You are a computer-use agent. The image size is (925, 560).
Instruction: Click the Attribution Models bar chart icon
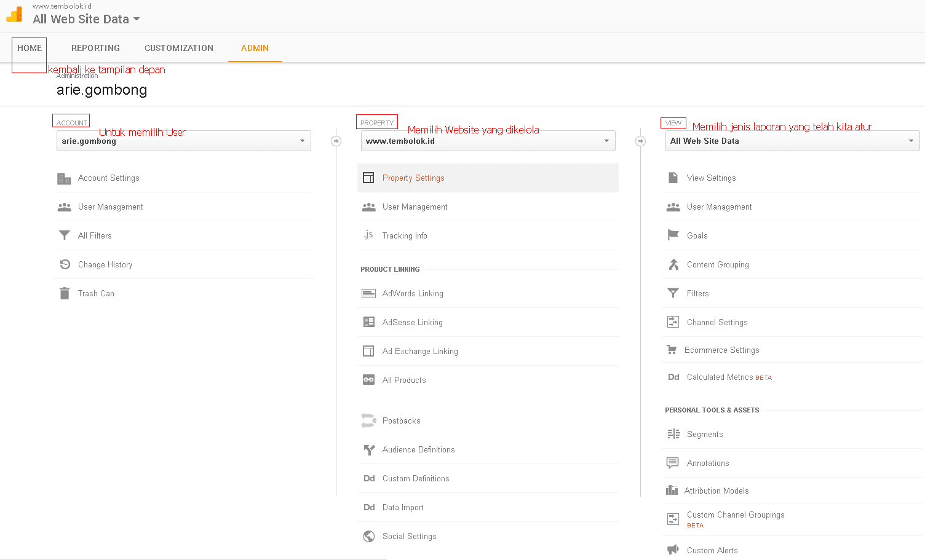(672, 491)
